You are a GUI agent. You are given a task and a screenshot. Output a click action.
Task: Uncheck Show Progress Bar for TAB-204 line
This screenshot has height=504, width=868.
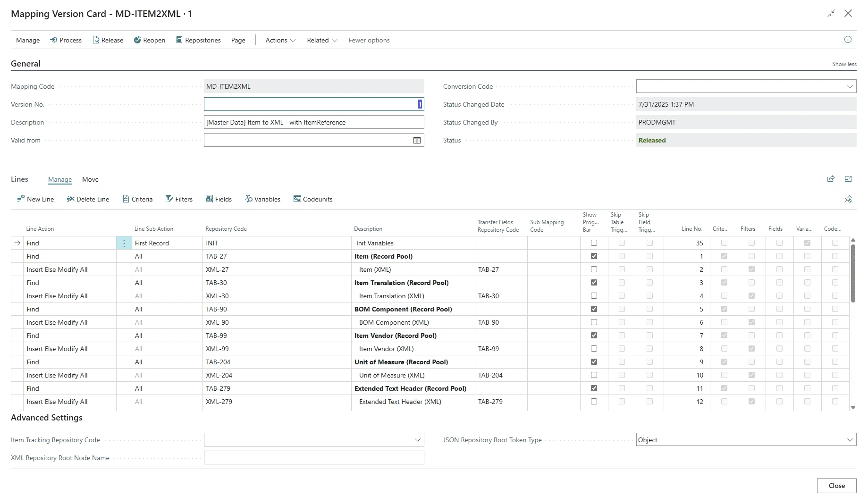(x=594, y=362)
